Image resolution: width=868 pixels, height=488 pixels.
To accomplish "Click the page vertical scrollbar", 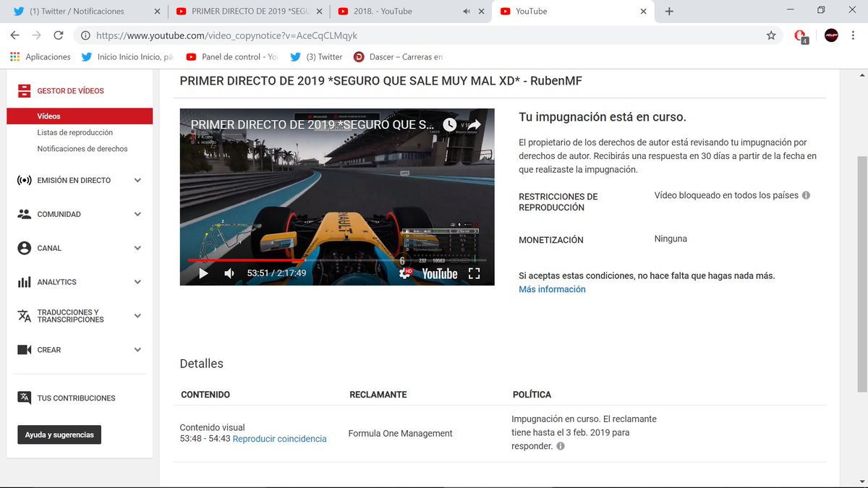I will [x=861, y=275].
